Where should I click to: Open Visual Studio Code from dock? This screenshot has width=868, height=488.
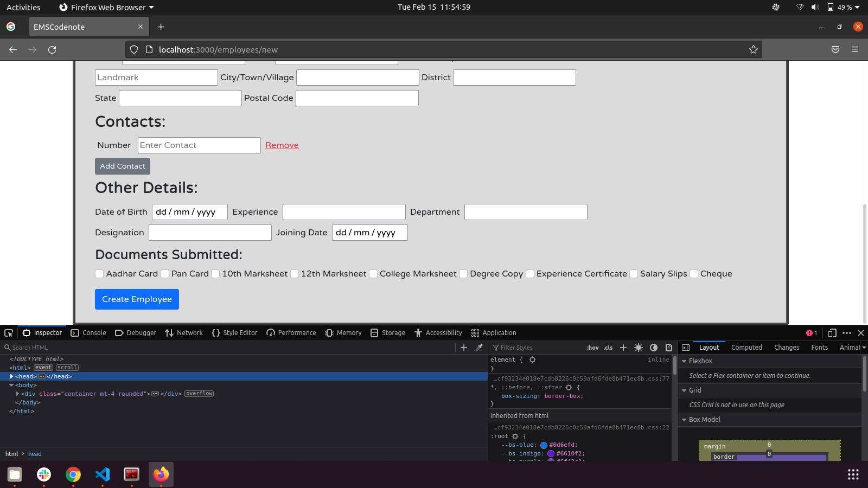(103, 474)
